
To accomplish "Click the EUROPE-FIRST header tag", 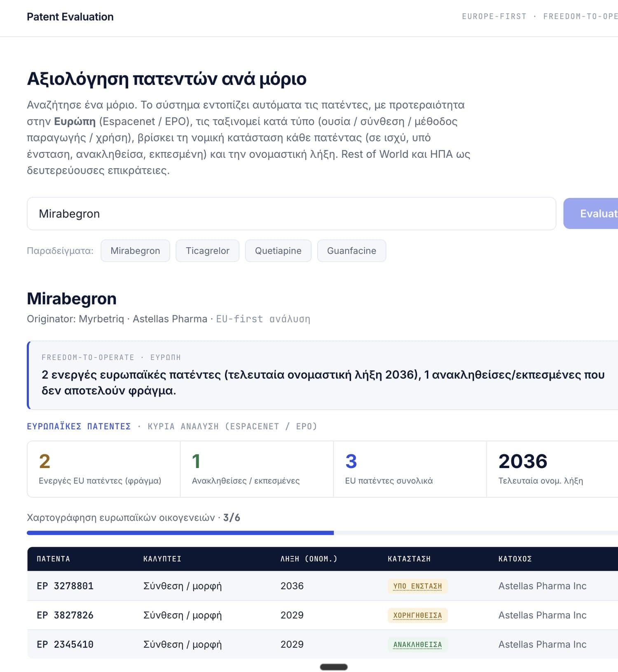I will (494, 16).
